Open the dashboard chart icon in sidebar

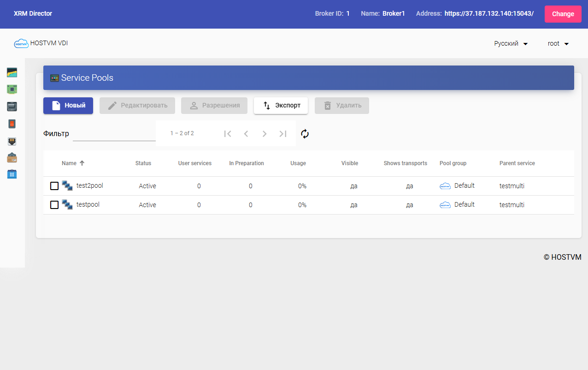(12, 72)
